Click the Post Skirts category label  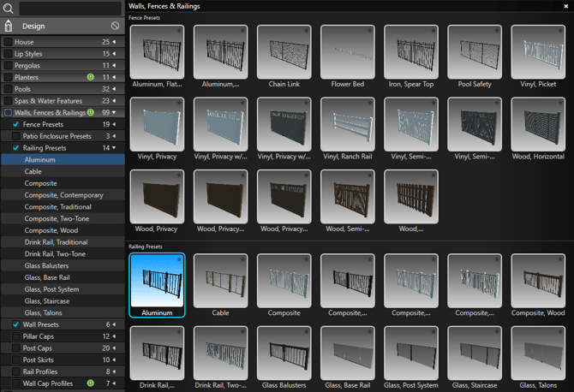(x=38, y=359)
